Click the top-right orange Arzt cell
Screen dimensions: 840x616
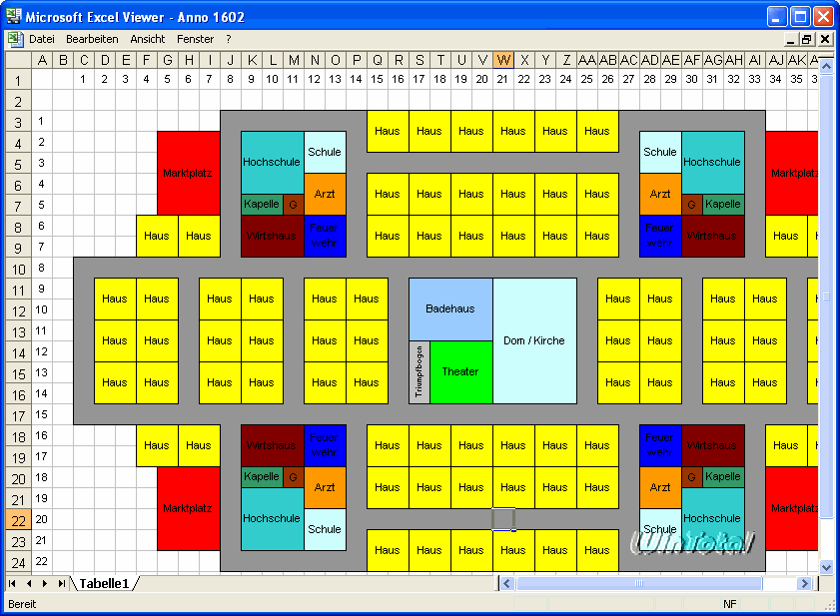660,194
